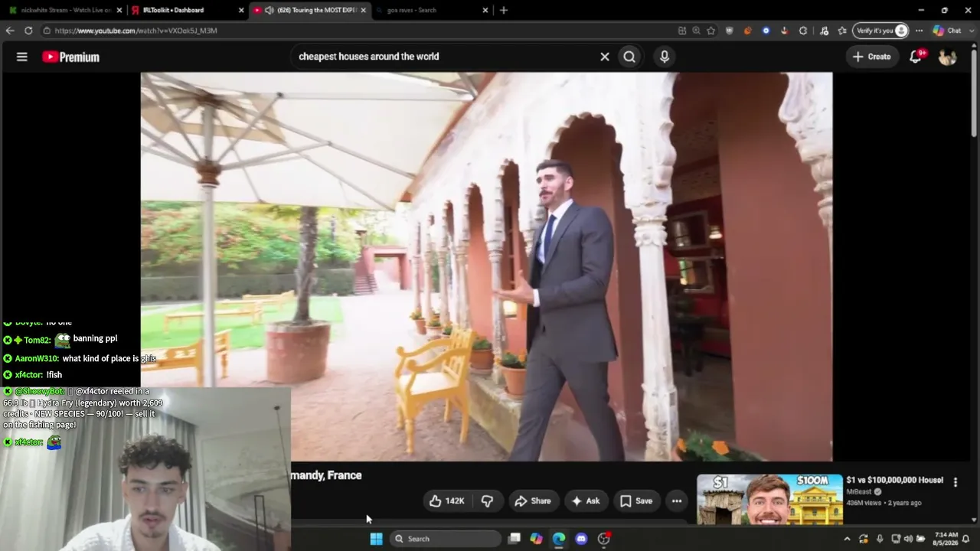Open the orange extension icon
Viewport: 980px width, 551px height.
748,31
